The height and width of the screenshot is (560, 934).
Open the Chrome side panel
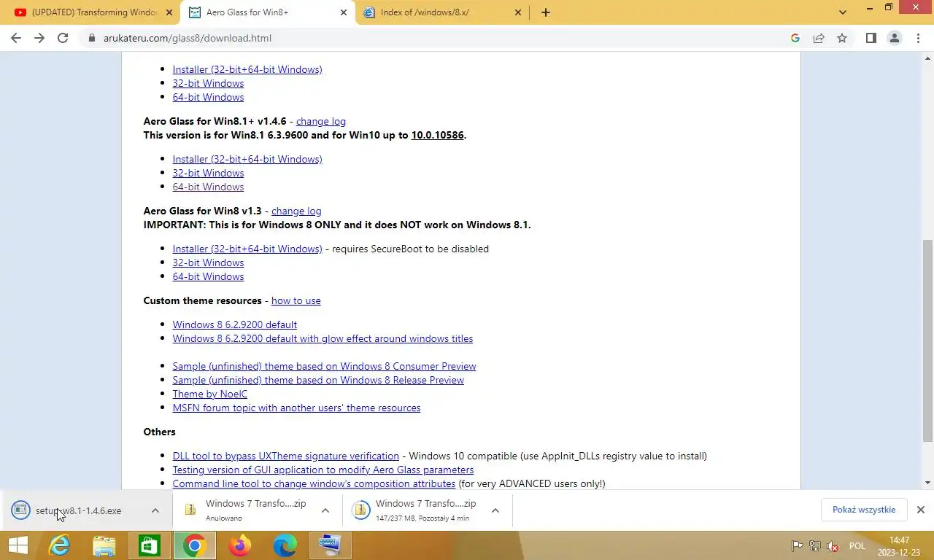point(871,38)
